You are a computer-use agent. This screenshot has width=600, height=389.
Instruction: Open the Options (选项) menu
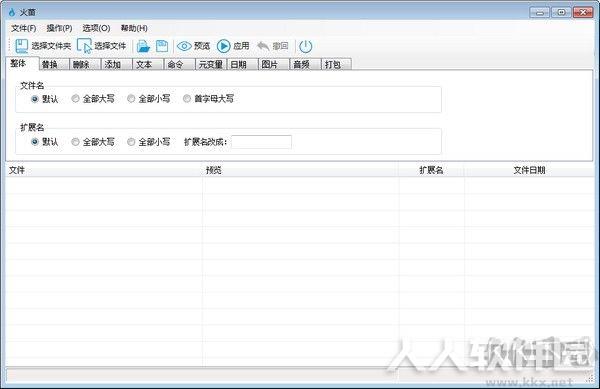pyautogui.click(x=96, y=28)
